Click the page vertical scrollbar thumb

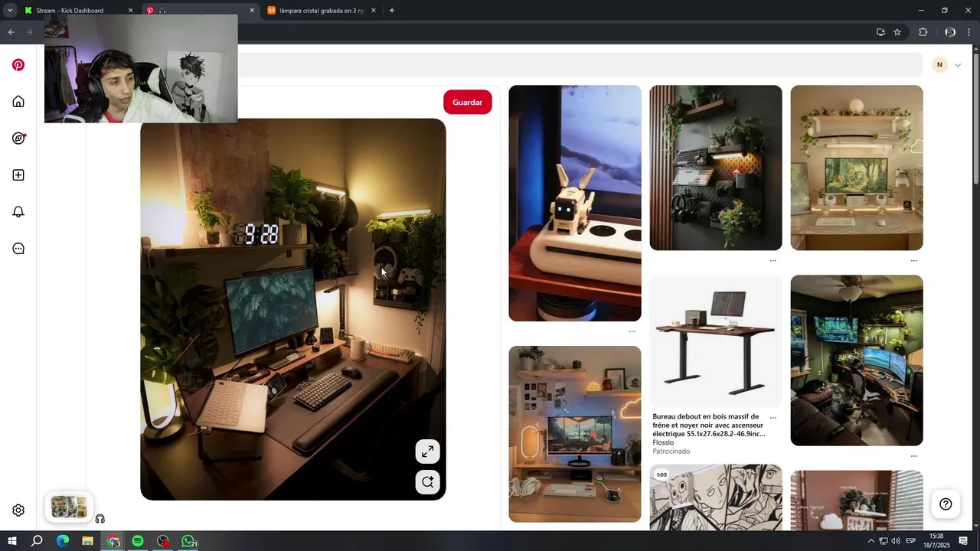(x=975, y=119)
